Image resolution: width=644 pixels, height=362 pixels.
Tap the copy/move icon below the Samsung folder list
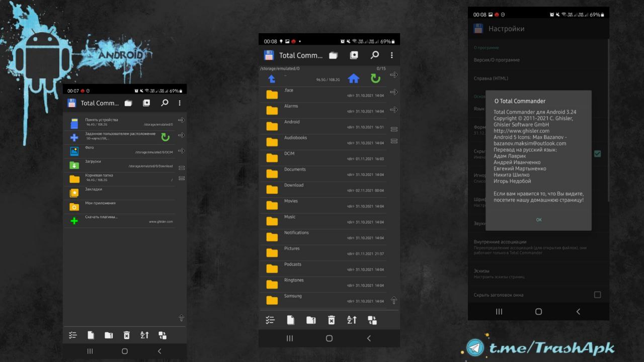click(311, 320)
